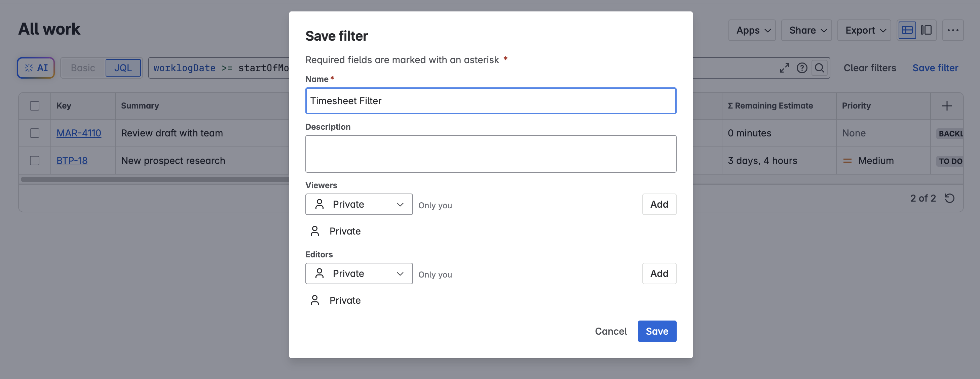Expand the Editors Private dropdown

pos(359,273)
